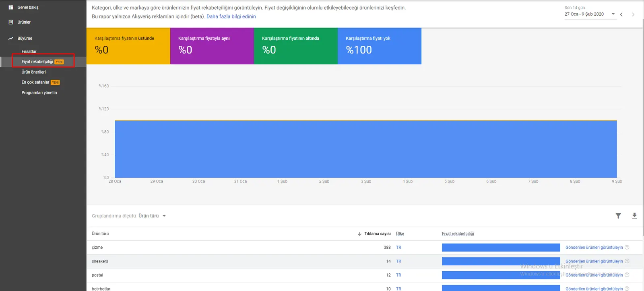Viewport: 644px width, 291px height.
Task: Click the Ürün türü column header
Action: (100, 234)
